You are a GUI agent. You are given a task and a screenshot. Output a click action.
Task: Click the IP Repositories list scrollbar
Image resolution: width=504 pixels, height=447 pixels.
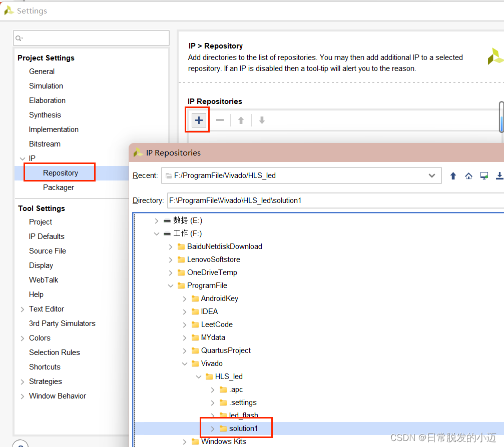(501, 117)
